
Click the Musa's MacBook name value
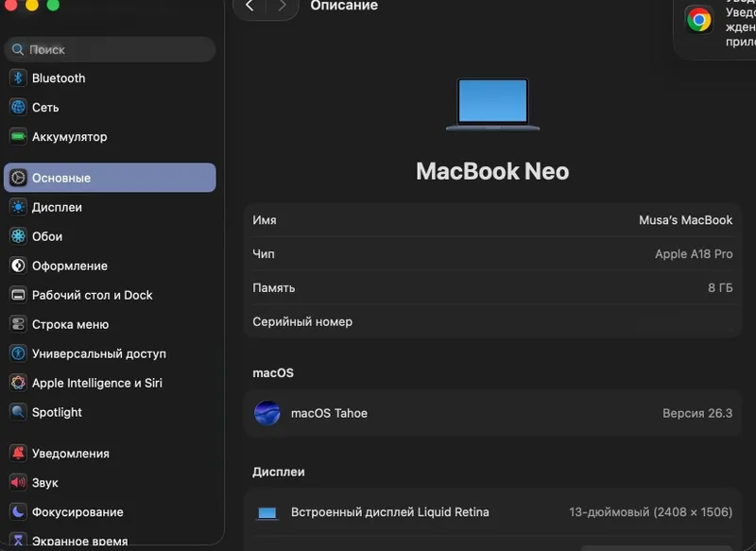click(686, 220)
